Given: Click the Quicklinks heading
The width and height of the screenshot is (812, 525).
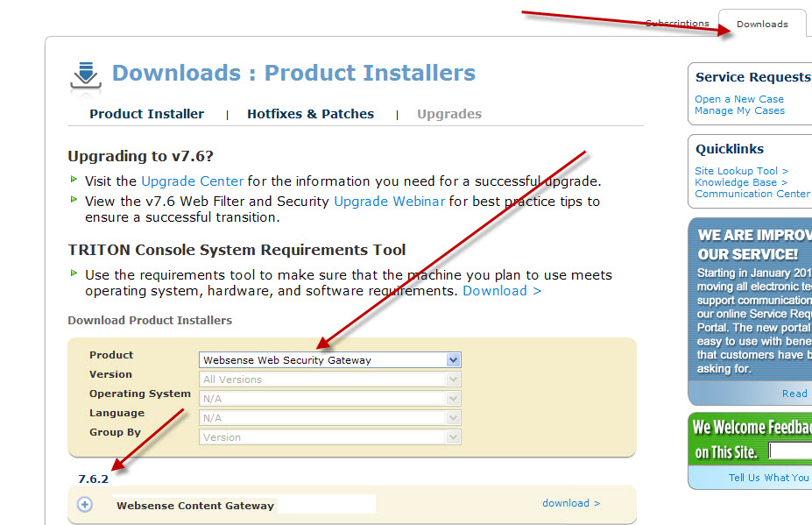Looking at the screenshot, I should (730, 149).
